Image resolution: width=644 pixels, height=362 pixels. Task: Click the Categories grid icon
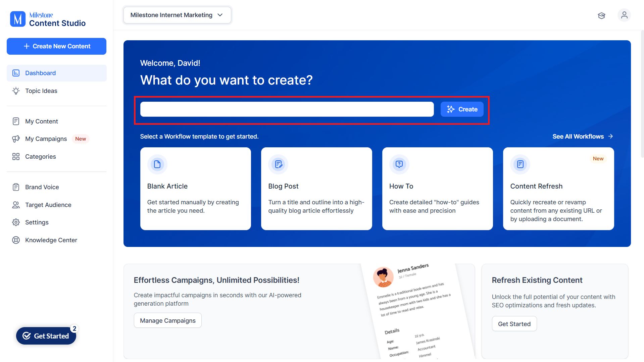(x=16, y=157)
